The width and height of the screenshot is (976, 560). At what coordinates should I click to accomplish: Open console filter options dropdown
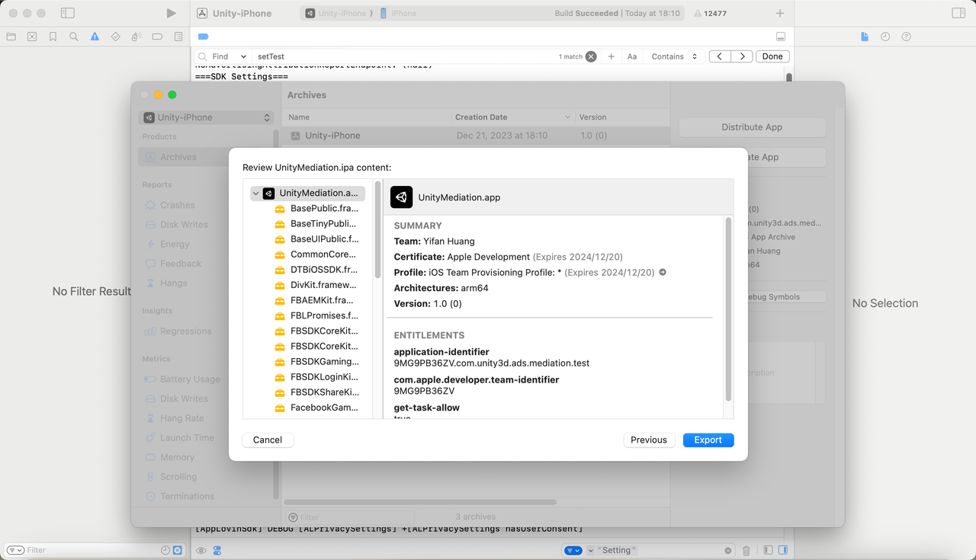click(x=573, y=550)
